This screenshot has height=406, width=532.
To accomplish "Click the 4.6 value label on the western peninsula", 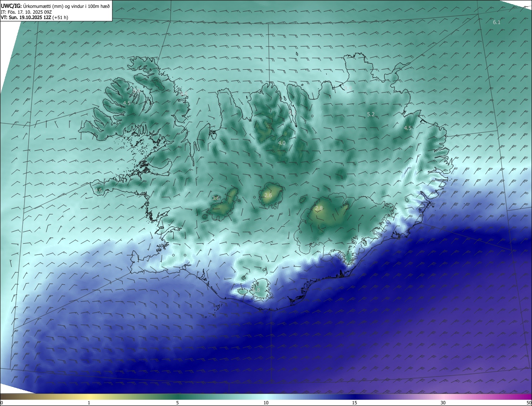I will tap(98, 190).
